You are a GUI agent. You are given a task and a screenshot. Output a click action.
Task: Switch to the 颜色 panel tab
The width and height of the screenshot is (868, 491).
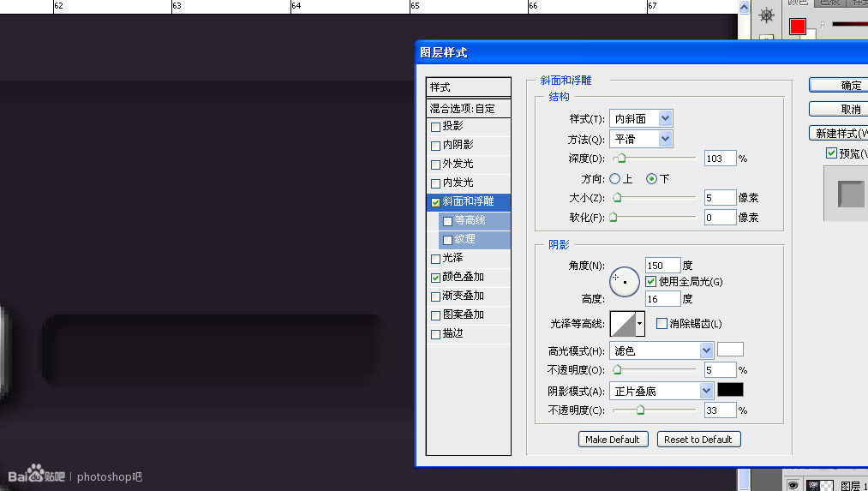tap(799, 3)
